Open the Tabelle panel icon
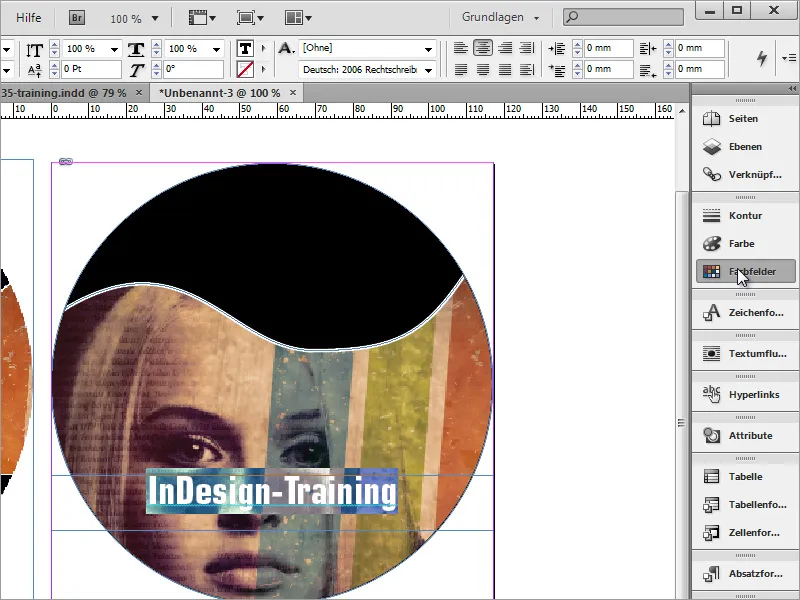This screenshot has width=800, height=600. (x=711, y=477)
